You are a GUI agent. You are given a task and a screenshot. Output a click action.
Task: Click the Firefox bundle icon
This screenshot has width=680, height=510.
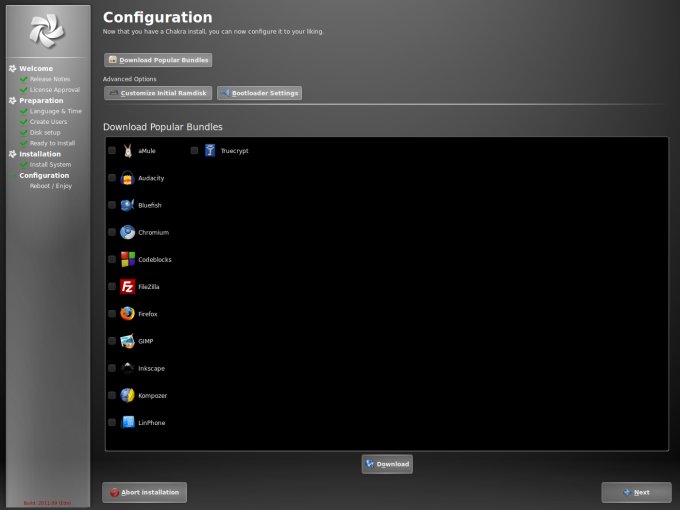click(x=128, y=314)
